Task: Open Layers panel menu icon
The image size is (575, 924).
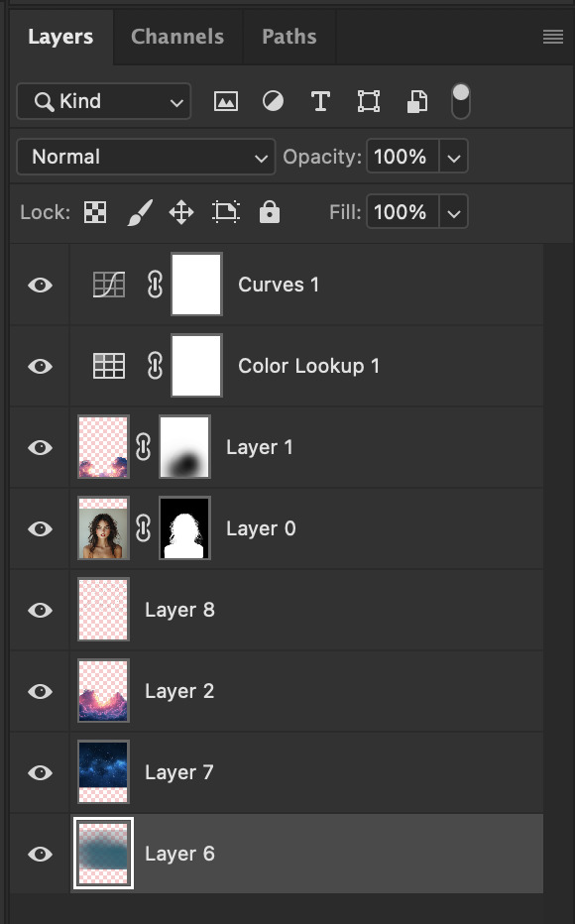Action: [x=553, y=37]
